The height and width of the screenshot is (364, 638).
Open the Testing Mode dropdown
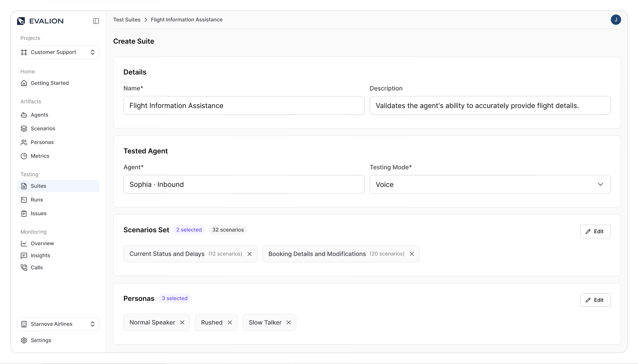[490, 184]
